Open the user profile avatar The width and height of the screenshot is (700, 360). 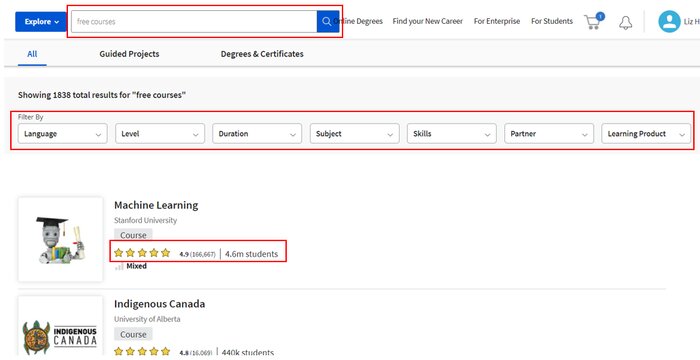tap(669, 21)
